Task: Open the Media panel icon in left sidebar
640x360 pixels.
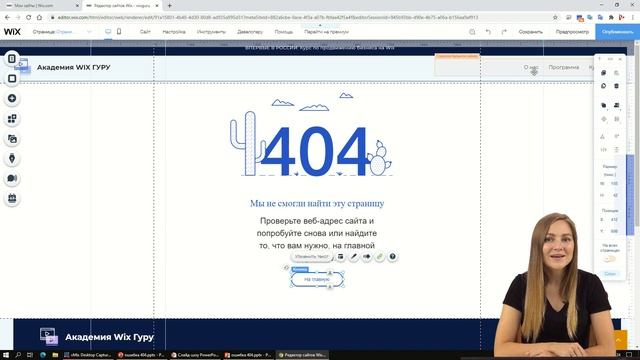Action: pos(12,138)
